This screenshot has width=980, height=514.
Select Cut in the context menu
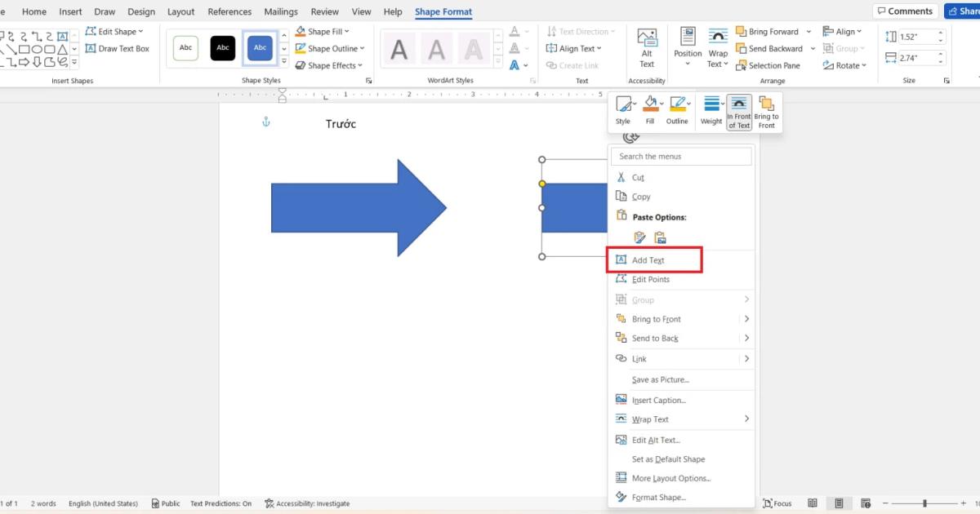click(x=681, y=177)
